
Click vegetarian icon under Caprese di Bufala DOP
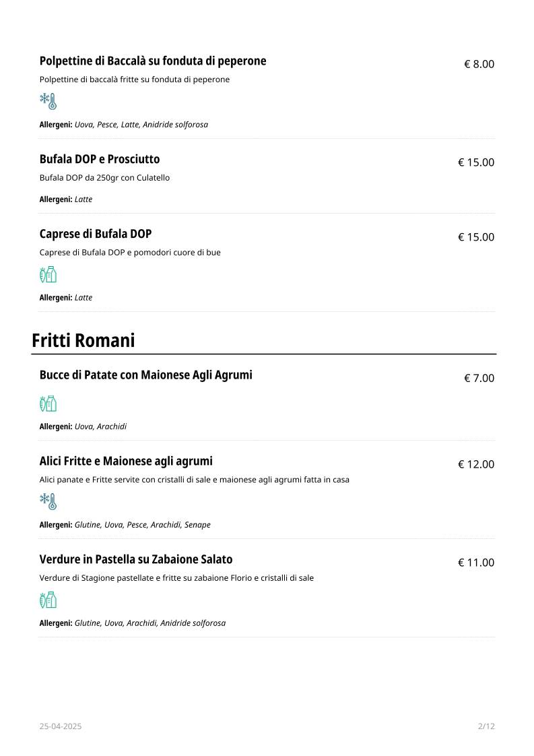click(48, 274)
